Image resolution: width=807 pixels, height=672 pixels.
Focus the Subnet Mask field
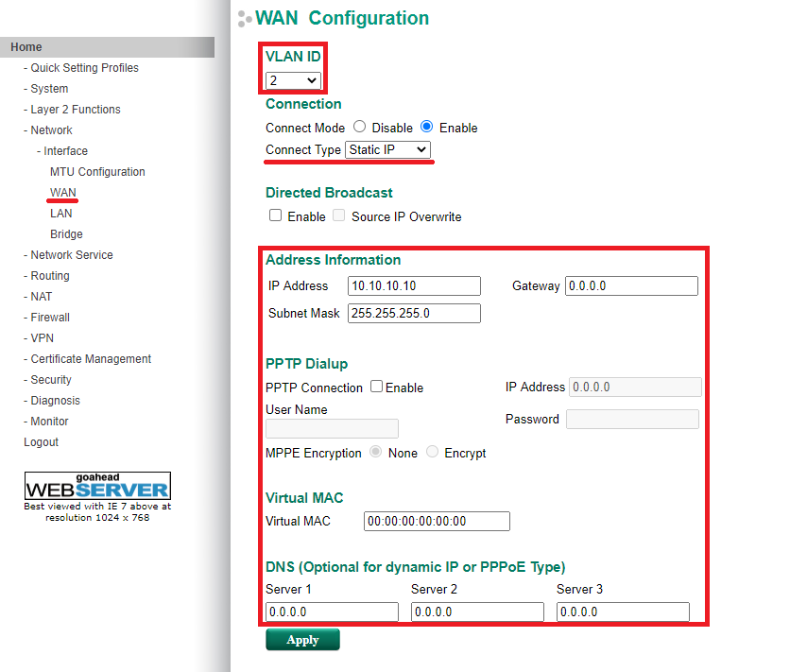(414, 313)
